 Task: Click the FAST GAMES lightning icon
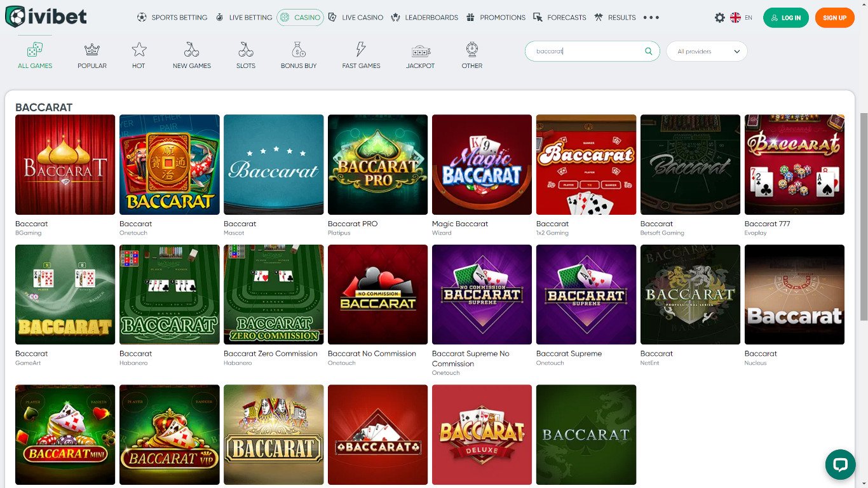360,51
